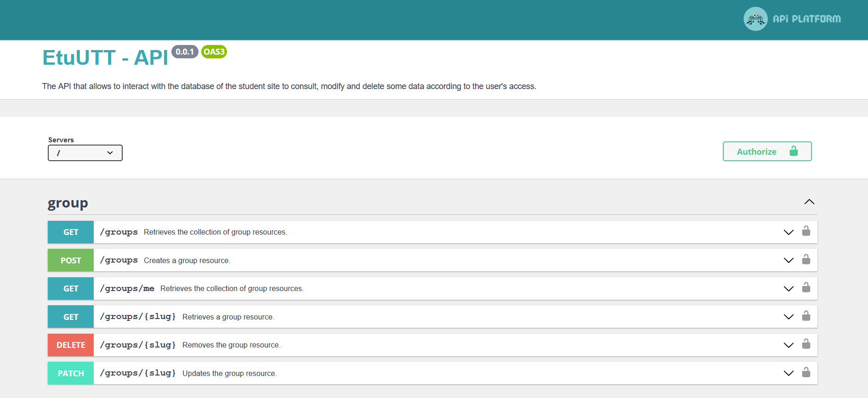Open the API PLATFORM text link
Screen dimensions: 868x398
[807, 19]
